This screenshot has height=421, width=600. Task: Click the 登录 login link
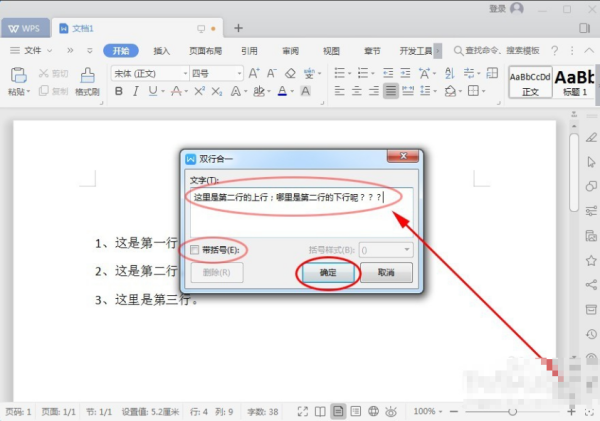497,8
